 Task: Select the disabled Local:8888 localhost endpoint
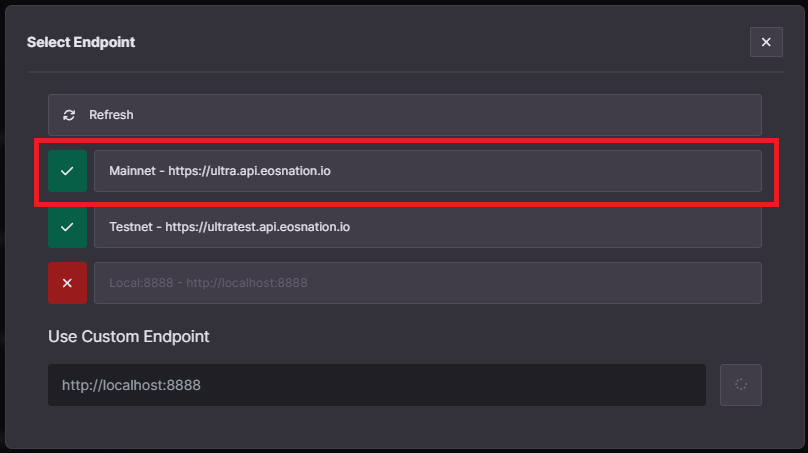(x=428, y=283)
